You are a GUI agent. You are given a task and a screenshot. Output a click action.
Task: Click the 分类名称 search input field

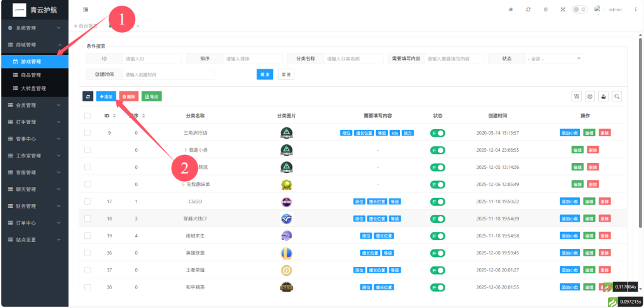pos(353,59)
